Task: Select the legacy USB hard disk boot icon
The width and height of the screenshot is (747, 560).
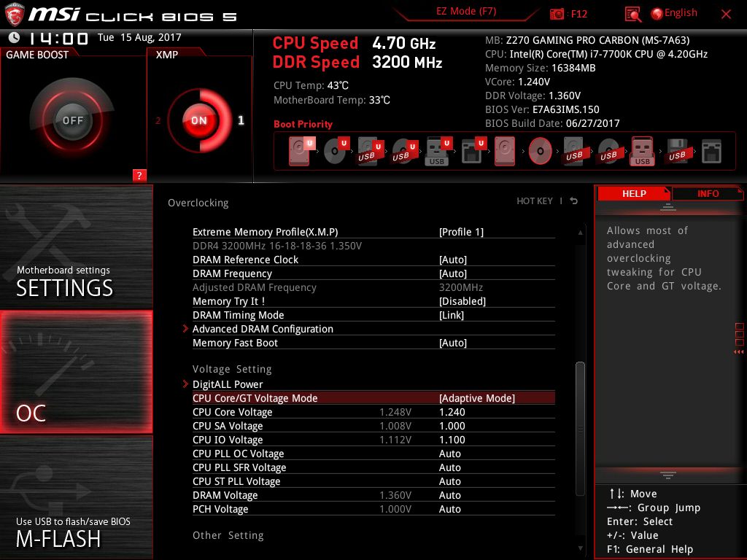Action: [x=574, y=151]
